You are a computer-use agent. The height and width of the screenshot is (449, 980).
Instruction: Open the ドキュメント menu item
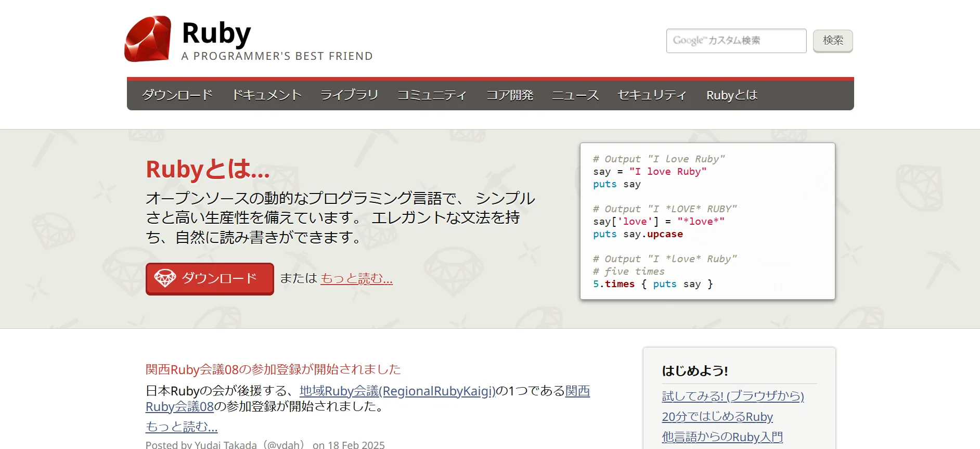[x=267, y=95]
